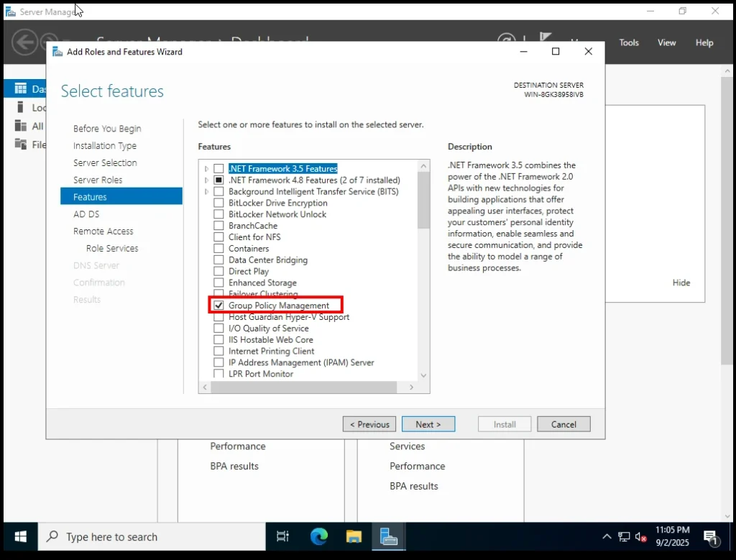The width and height of the screenshot is (736, 560).
Task: Check BitLocker Network Unlock
Action: click(x=218, y=214)
